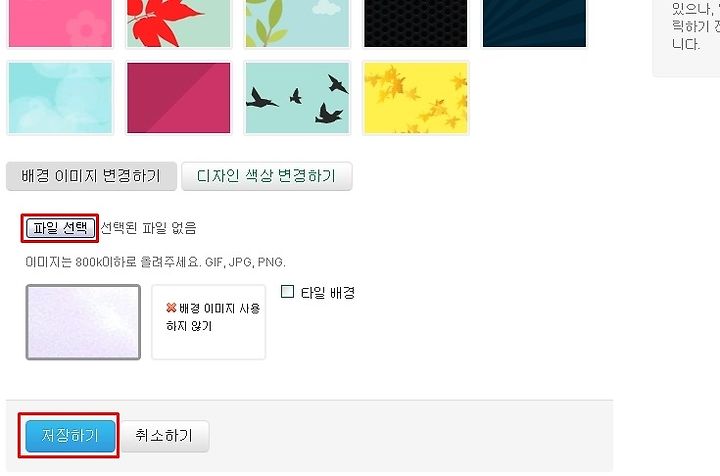Open the 디자인 색상 변경하기 tab
This screenshot has height=476, width=720.
267,176
